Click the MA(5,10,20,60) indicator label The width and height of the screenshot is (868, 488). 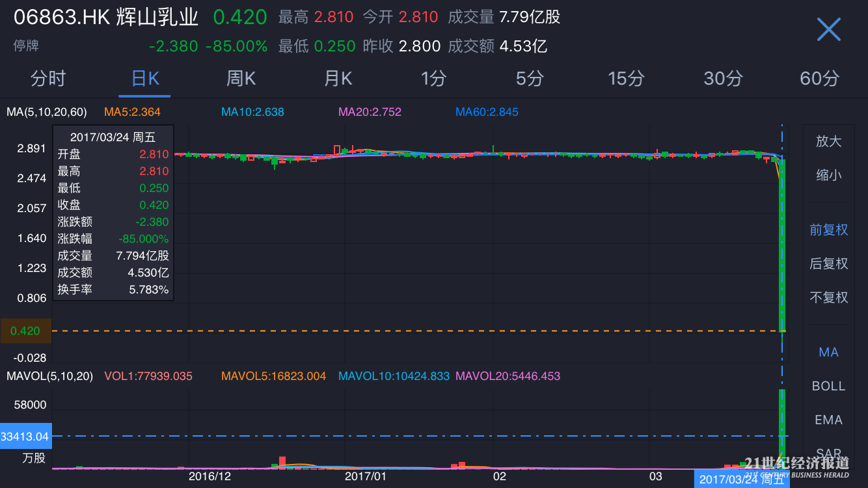pyautogui.click(x=46, y=112)
